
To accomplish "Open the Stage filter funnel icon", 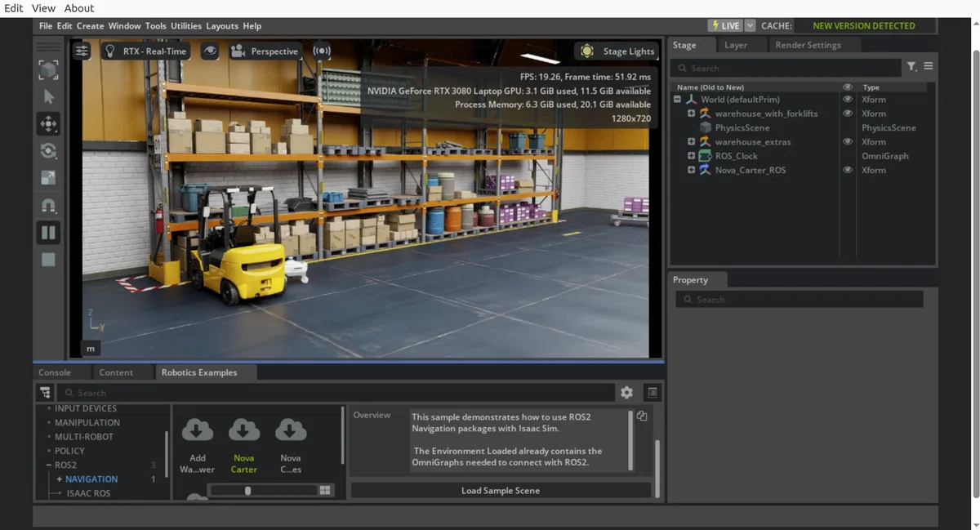I will (911, 67).
